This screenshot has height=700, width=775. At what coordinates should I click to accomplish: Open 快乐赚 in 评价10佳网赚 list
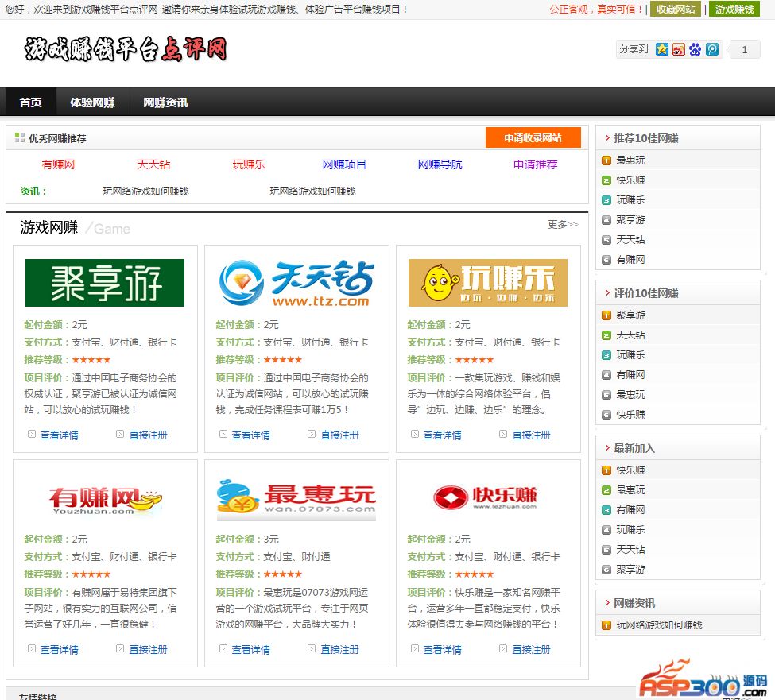tap(630, 415)
